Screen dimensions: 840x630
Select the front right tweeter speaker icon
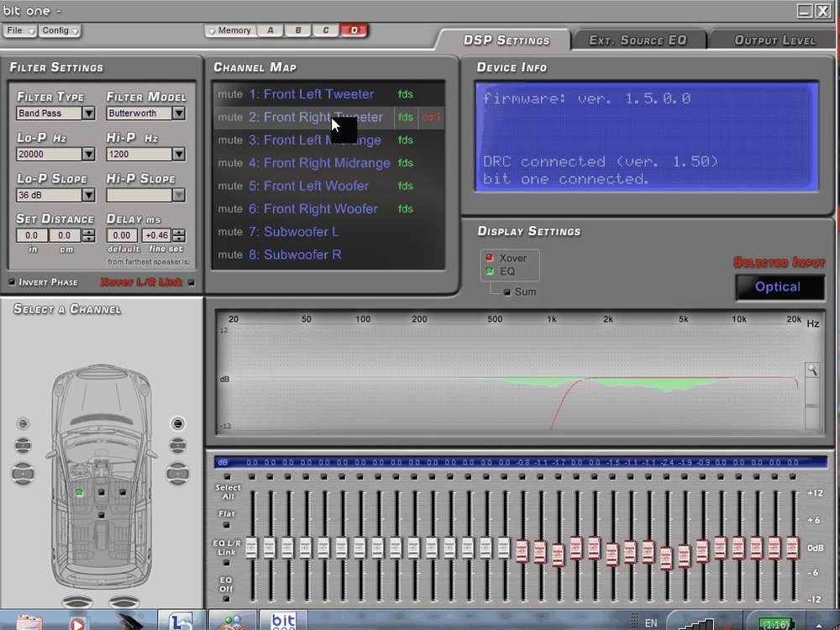pos(178,423)
